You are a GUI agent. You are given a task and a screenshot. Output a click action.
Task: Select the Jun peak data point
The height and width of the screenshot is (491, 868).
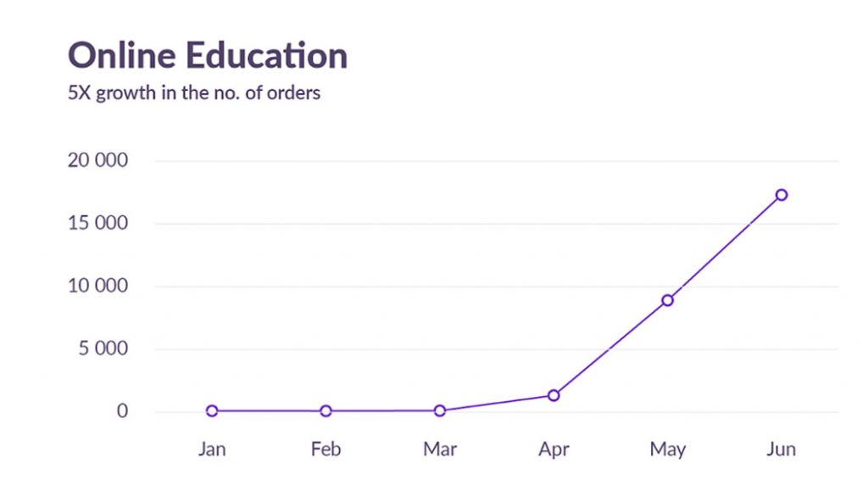tap(782, 195)
